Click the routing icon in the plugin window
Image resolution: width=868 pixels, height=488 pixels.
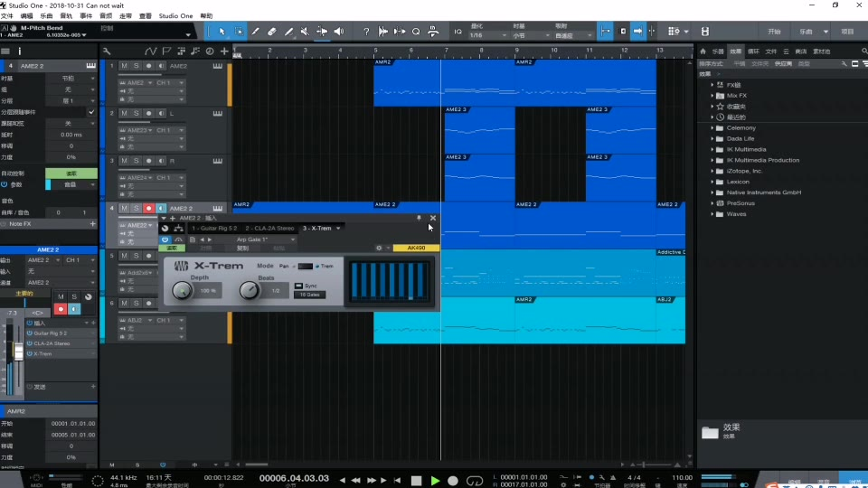point(178,228)
